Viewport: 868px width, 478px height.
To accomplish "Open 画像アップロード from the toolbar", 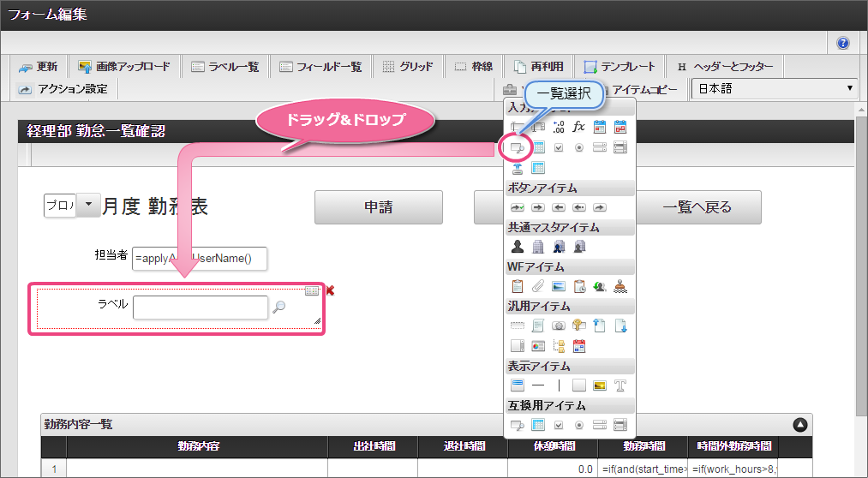I will pyautogui.click(x=124, y=67).
